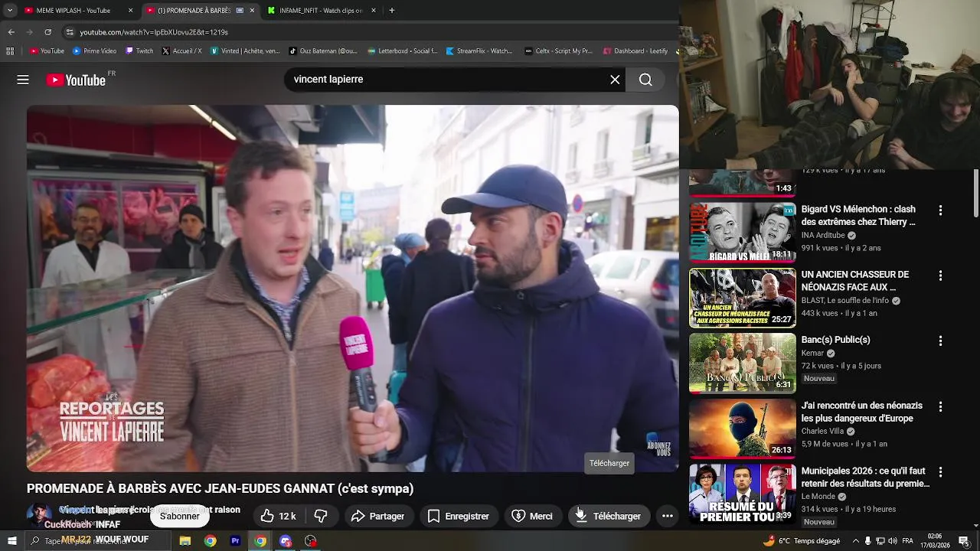The image size is (980, 551).
Task: Open the taskbar notification center icon
Action: click(x=963, y=541)
